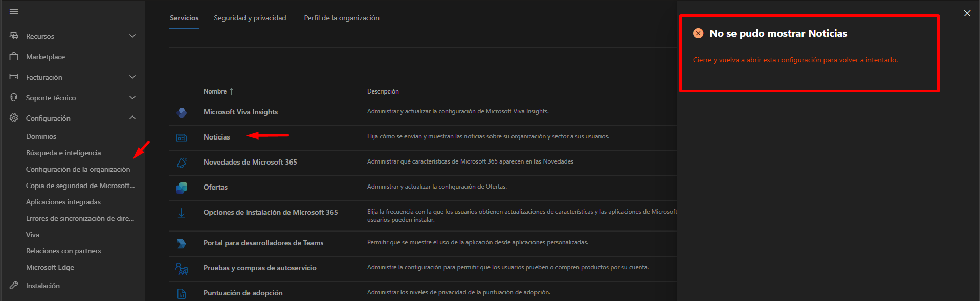Open the Seguridad y privacidad tab
Image resolution: width=980 pixels, height=301 pixels.
pos(250,18)
